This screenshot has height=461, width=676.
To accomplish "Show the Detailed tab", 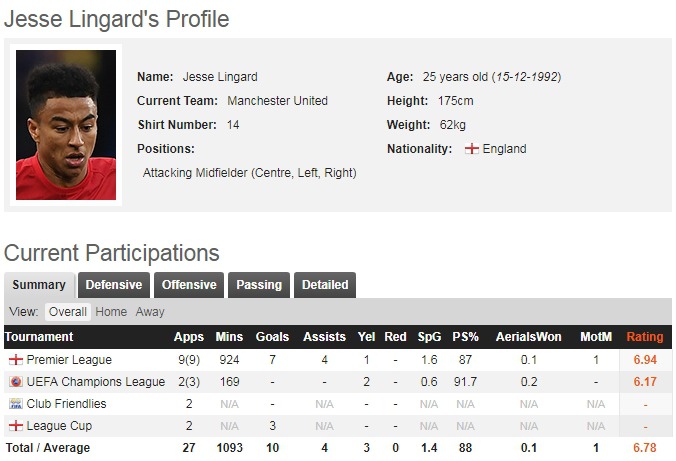I will tap(325, 285).
